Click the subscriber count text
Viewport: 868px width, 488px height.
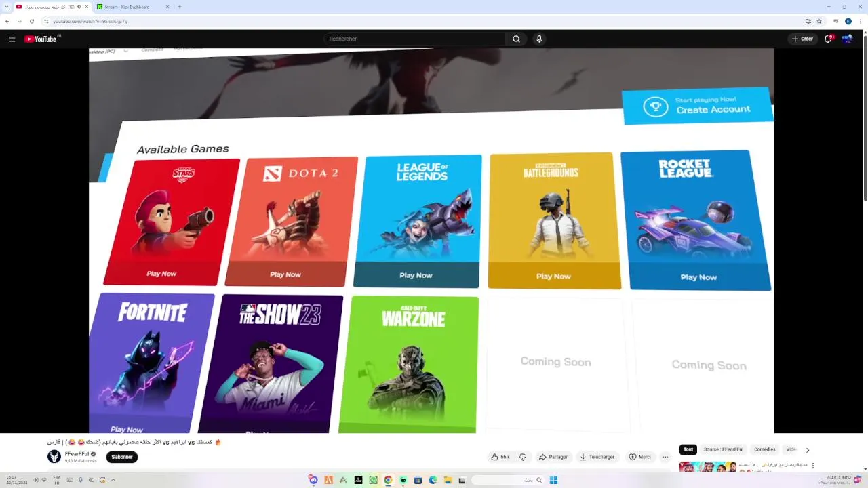click(x=80, y=461)
